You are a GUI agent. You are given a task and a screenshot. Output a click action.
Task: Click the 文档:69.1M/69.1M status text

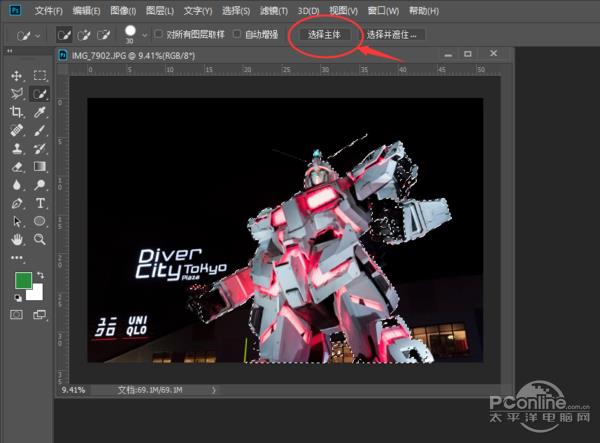pyautogui.click(x=150, y=390)
